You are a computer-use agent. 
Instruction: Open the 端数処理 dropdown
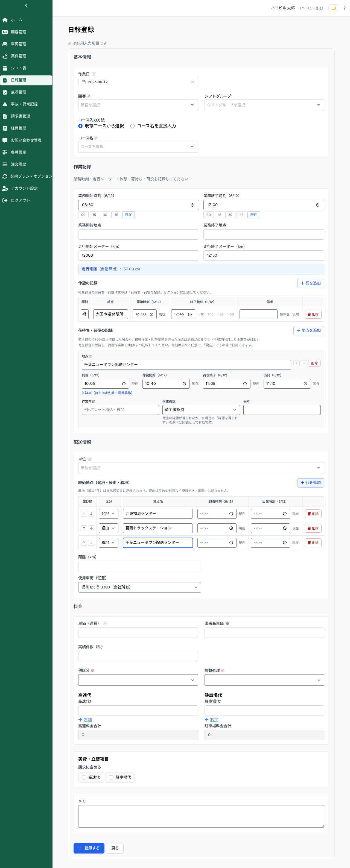coord(264,680)
